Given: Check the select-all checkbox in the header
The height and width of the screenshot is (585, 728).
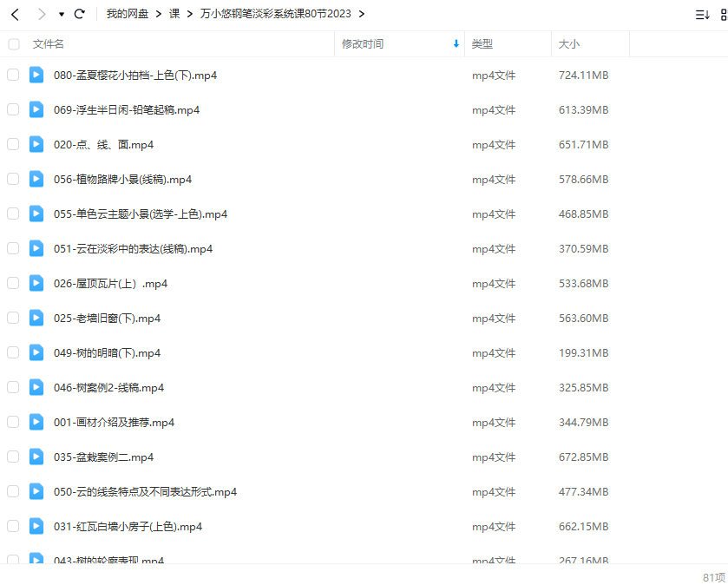Looking at the screenshot, I should [14, 43].
